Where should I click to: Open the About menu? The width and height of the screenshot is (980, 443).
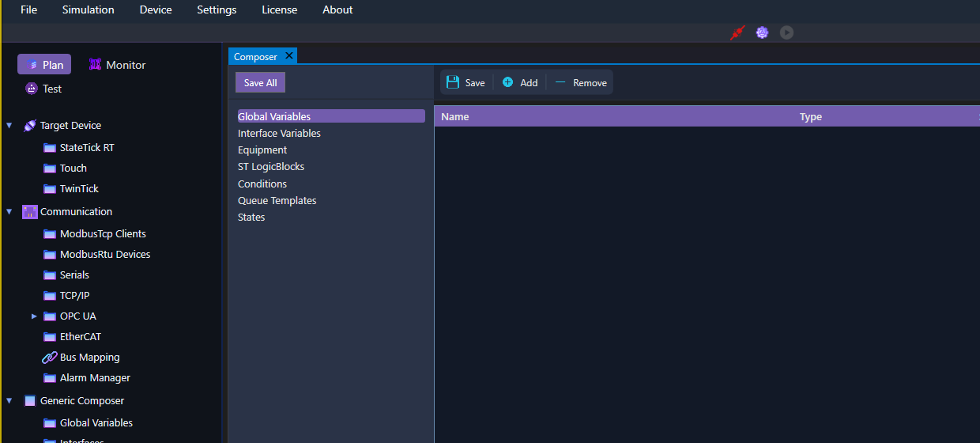[337, 9]
